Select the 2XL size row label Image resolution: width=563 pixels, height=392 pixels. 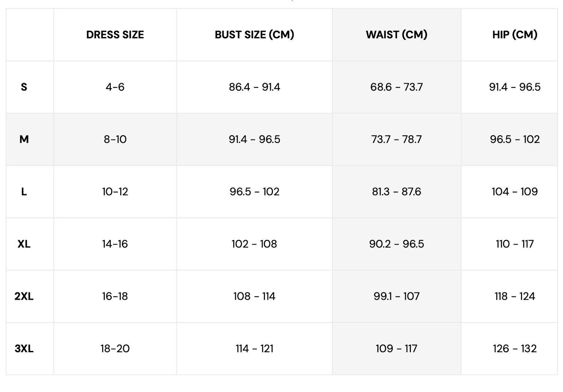point(24,296)
